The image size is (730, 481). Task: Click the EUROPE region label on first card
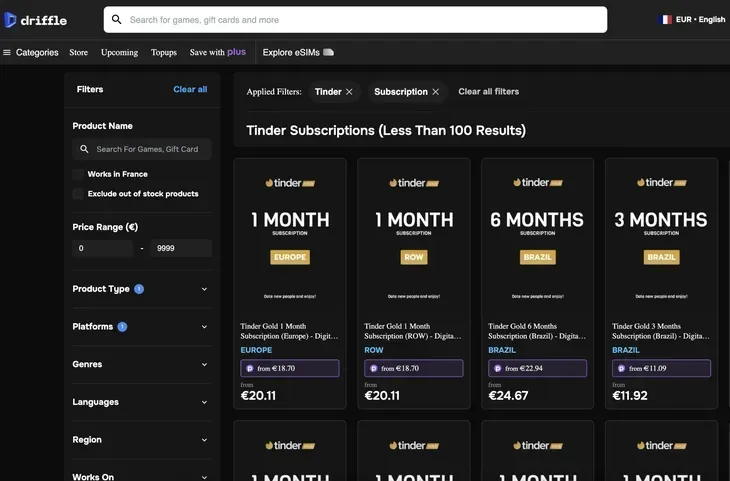point(256,350)
